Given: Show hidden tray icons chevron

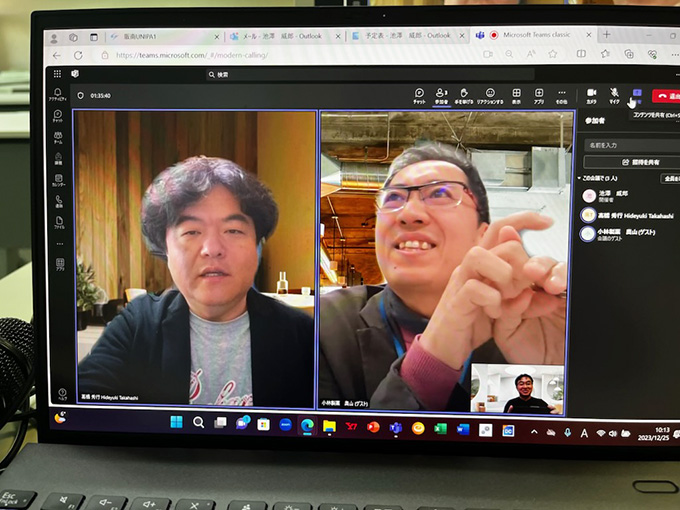Looking at the screenshot, I should point(534,432).
